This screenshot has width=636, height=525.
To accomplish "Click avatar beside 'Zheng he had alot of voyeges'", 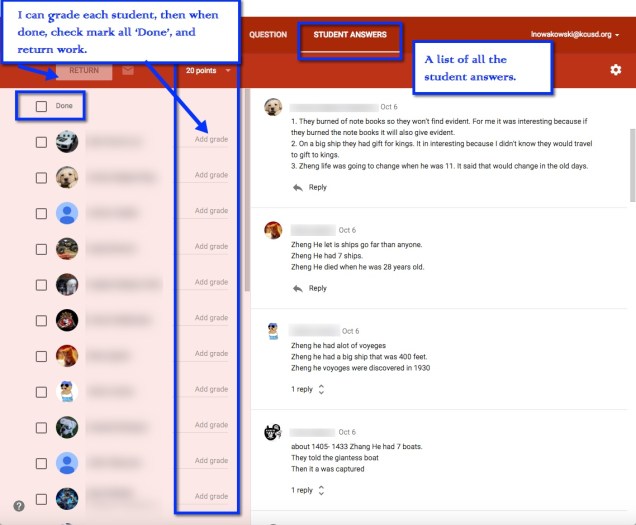I will pos(272,332).
